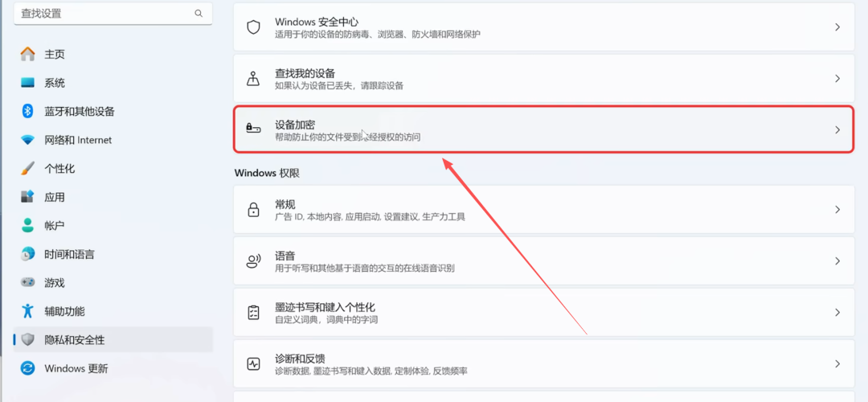This screenshot has height=402, width=868.
Task: Click the shield icon for Windows 安全中心
Action: point(253,27)
